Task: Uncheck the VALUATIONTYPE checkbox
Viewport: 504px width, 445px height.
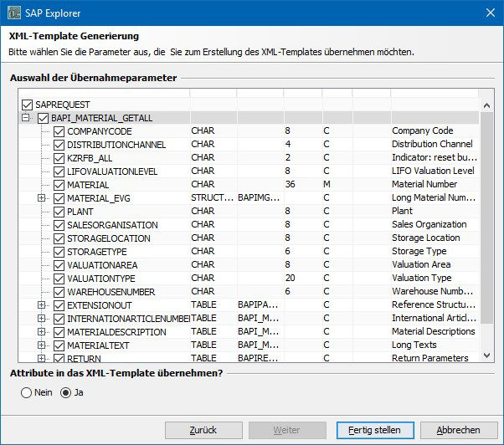Action: 59,279
